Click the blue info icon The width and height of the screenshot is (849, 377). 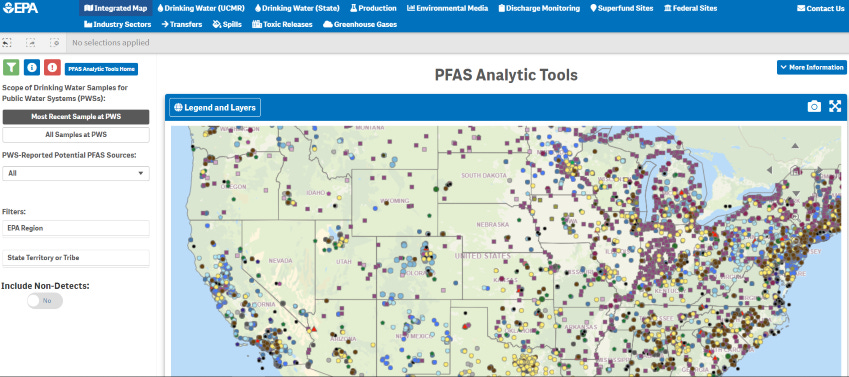click(32, 67)
